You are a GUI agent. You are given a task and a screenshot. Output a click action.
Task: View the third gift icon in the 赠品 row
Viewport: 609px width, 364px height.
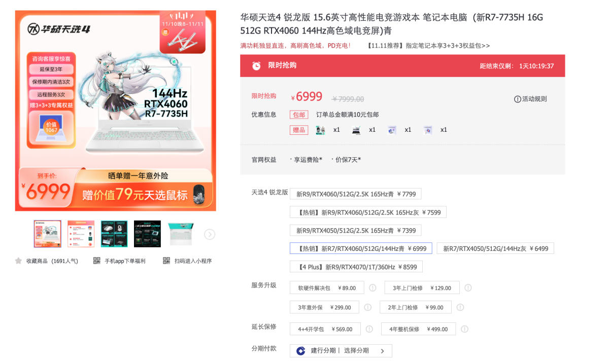tap(392, 130)
